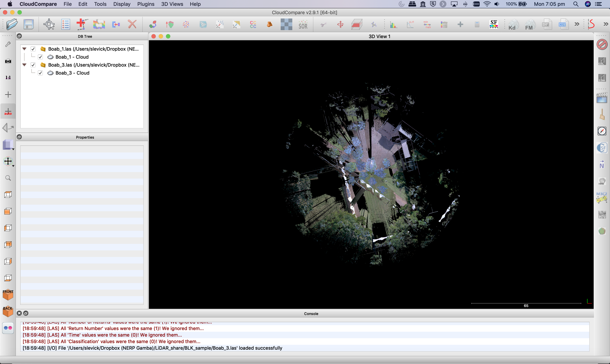
Task: Click the statistical parameters μ,σ icon
Action: coord(410,24)
